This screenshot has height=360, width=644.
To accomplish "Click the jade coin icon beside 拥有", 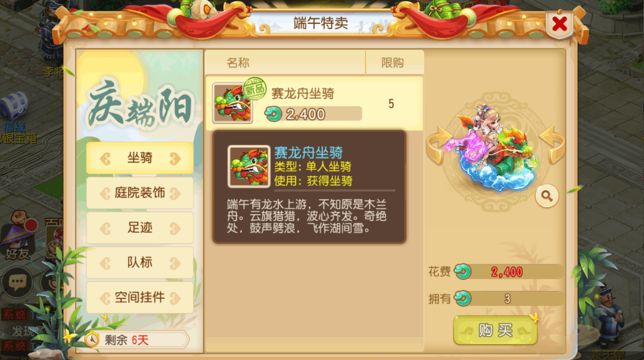I will point(463,298).
